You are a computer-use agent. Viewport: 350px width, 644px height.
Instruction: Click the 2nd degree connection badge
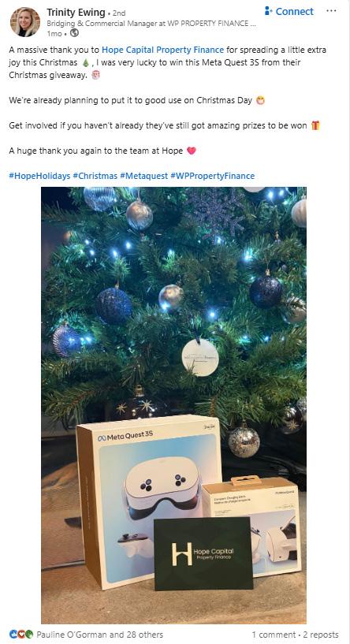(119, 13)
